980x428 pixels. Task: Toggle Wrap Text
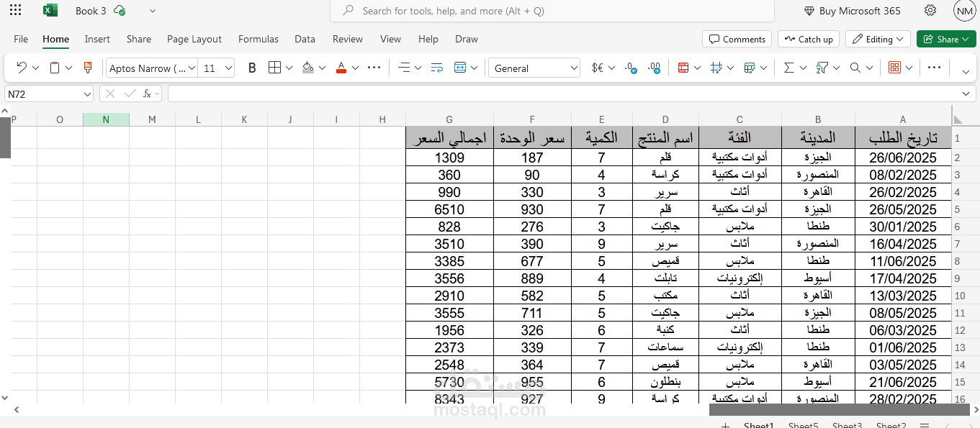tap(437, 68)
